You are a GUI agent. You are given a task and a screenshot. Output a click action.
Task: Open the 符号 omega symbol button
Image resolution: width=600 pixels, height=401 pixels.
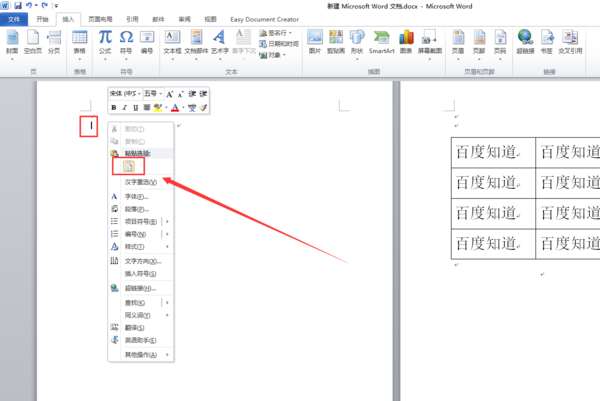click(x=126, y=43)
